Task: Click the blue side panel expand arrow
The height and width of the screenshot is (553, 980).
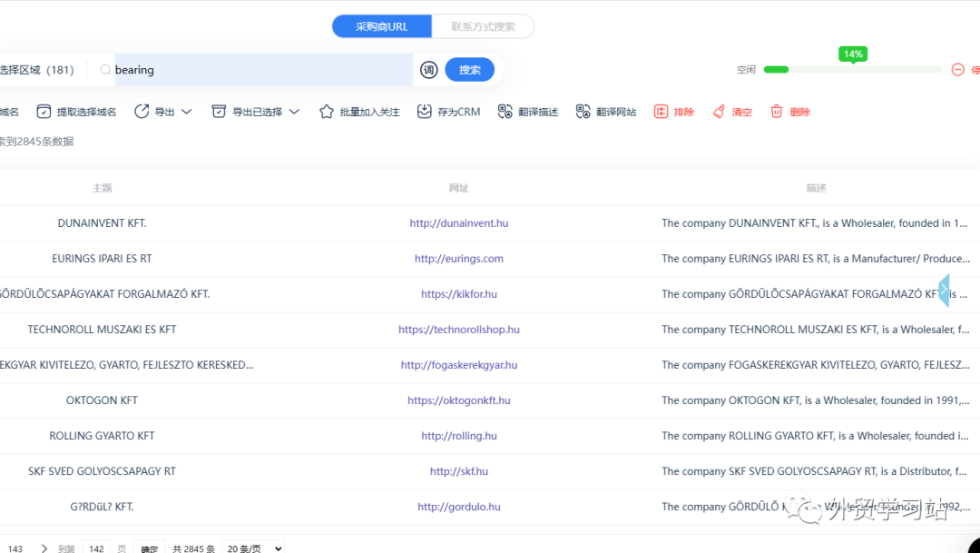Action: tap(944, 290)
